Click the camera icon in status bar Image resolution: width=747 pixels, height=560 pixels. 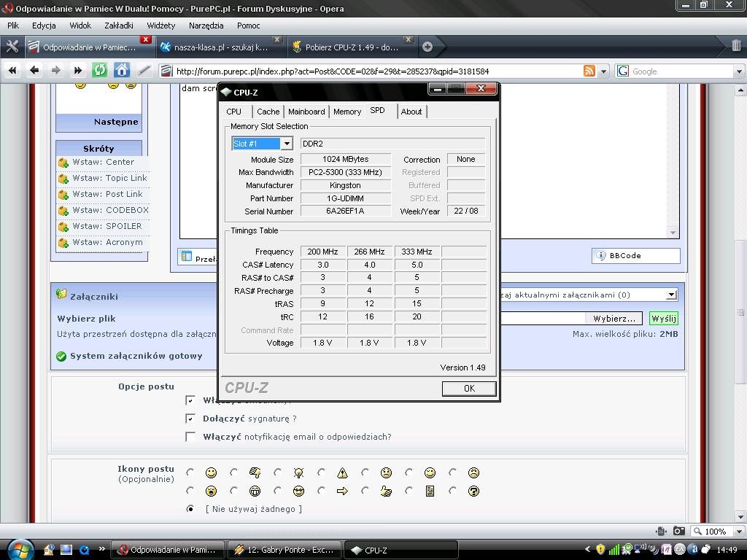click(x=679, y=531)
